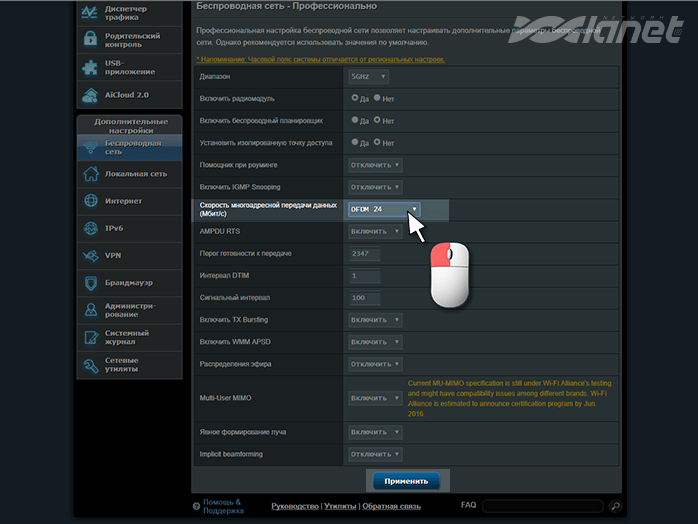Screen dimensions: 698x524
Task: Click the Интернет globe icon
Action: 90,201
